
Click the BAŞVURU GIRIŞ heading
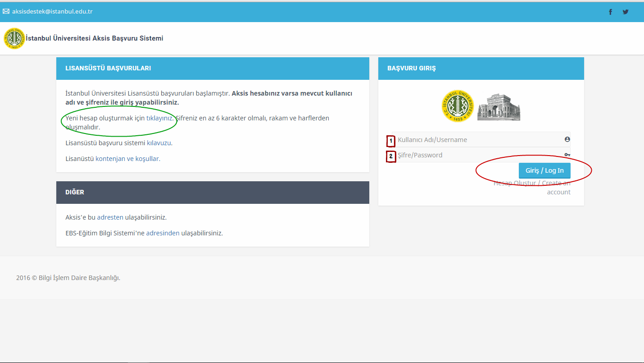pyautogui.click(x=412, y=69)
